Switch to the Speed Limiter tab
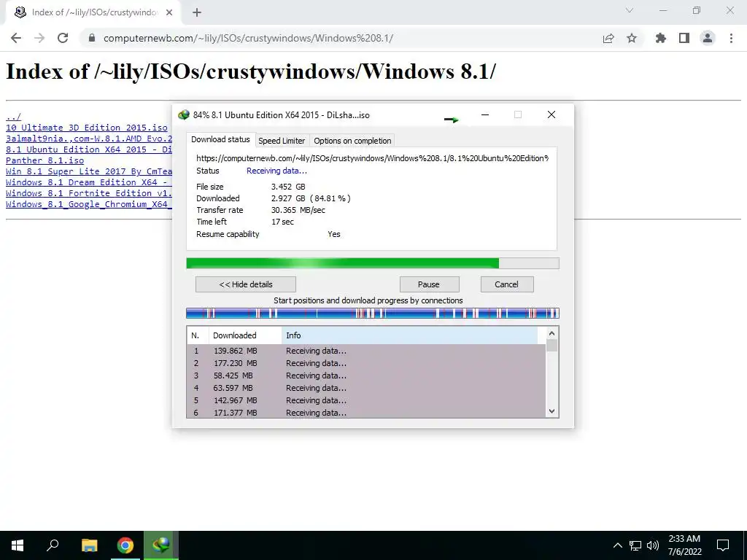The height and width of the screenshot is (560, 747). pos(282,141)
